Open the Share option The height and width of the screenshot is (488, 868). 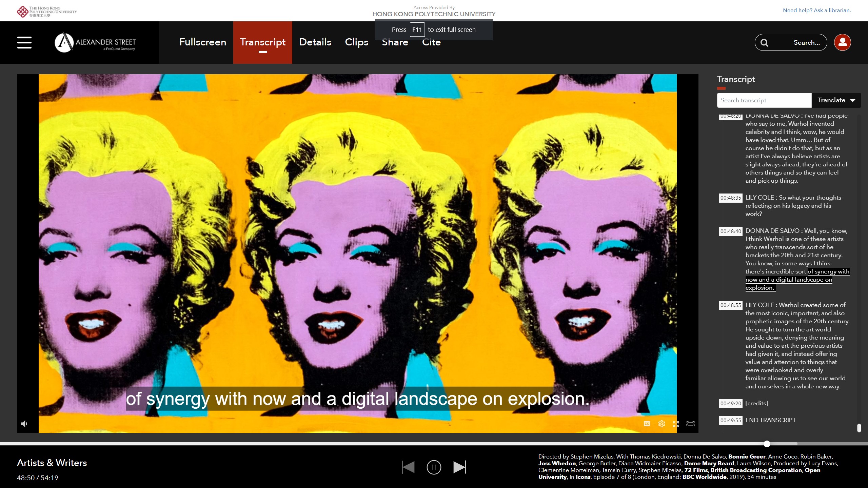[395, 42]
